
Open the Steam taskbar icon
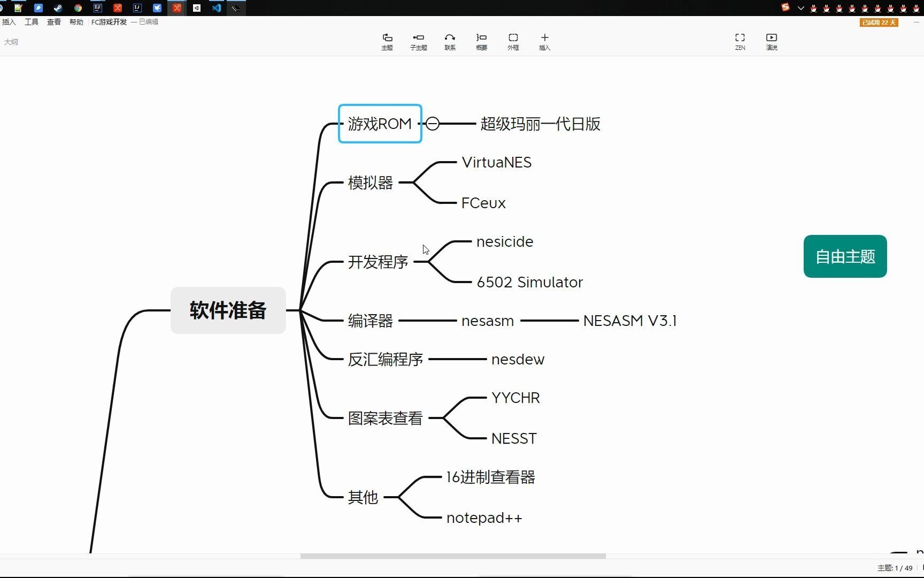58,8
